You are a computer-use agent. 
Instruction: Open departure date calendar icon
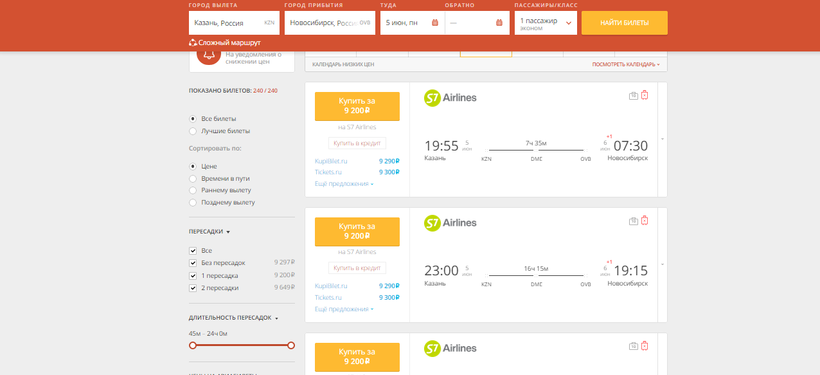click(x=435, y=23)
